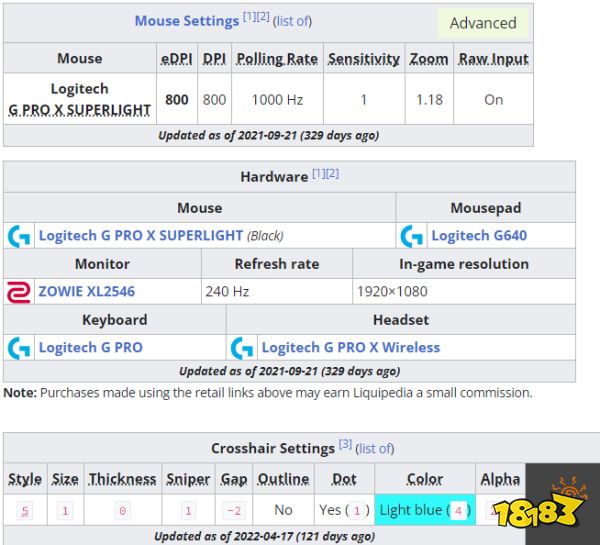
Task: Open reference [2] next to Hardware heading
Action: point(332,173)
